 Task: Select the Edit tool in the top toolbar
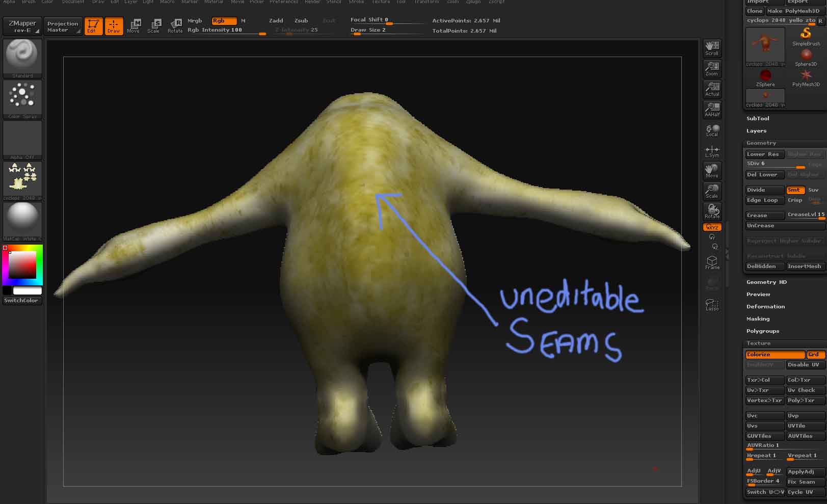tap(93, 26)
